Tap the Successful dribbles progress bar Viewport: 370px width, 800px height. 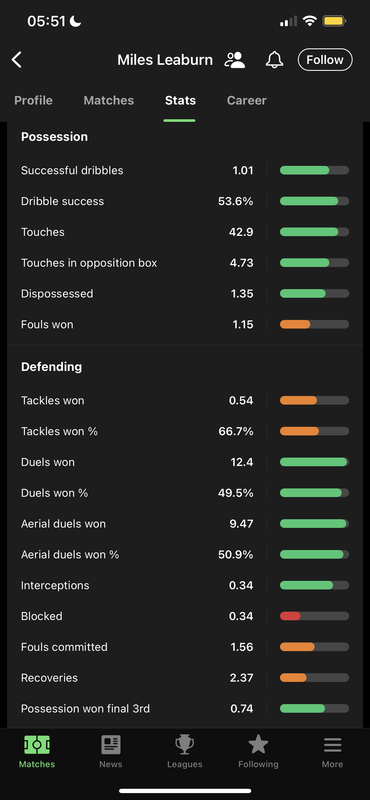pos(314,170)
